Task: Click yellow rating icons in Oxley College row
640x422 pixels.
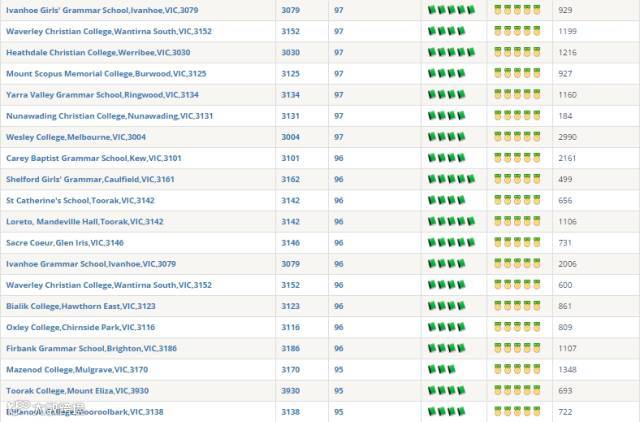Action: click(517, 327)
